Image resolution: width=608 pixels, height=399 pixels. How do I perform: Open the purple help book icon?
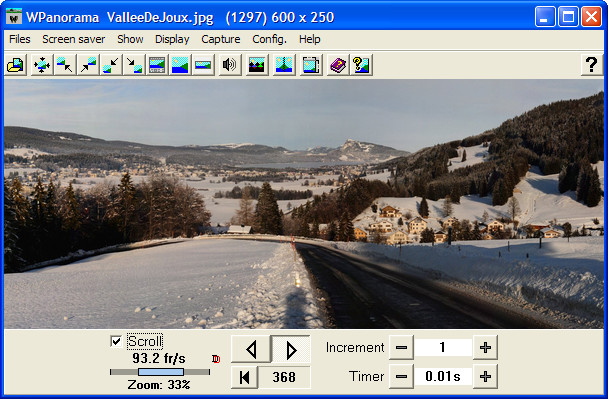338,65
